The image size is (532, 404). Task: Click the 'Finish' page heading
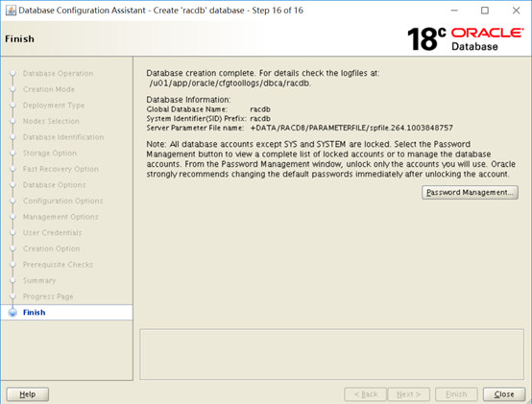click(19, 39)
